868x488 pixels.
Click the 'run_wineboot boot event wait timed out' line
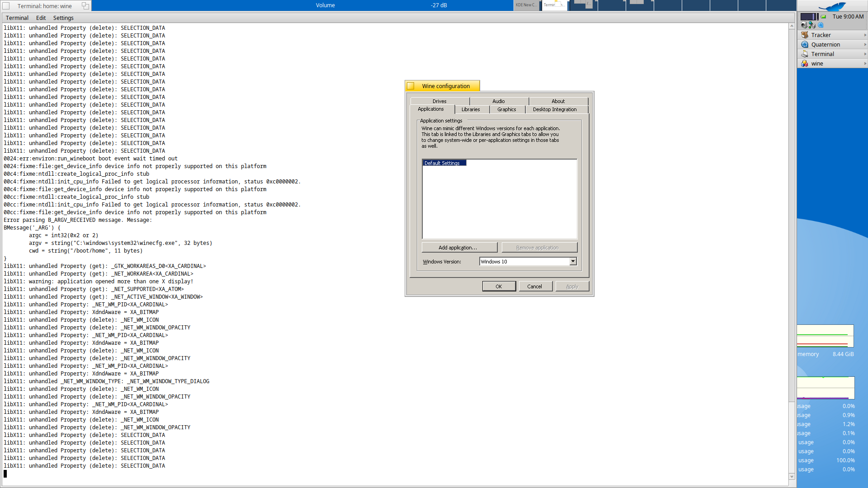[x=90, y=159]
